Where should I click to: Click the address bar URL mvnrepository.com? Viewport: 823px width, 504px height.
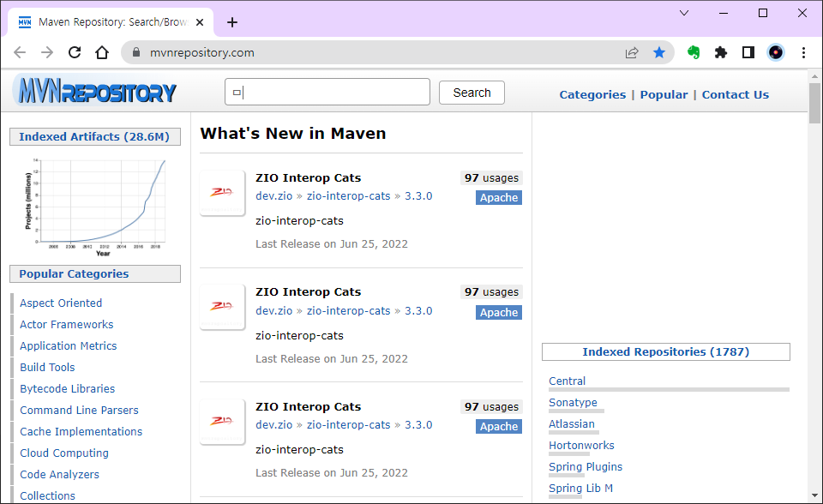(x=202, y=52)
